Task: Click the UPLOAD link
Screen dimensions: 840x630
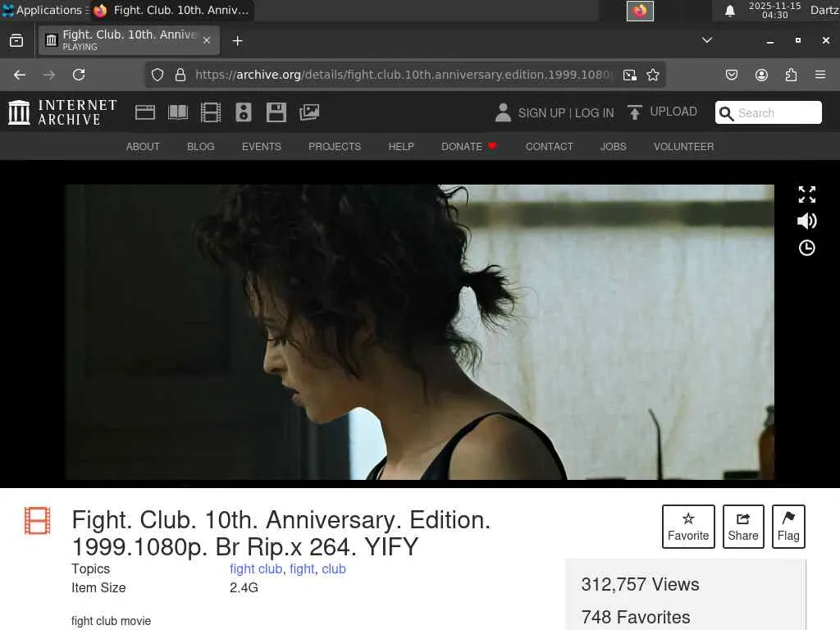Action: coord(673,112)
